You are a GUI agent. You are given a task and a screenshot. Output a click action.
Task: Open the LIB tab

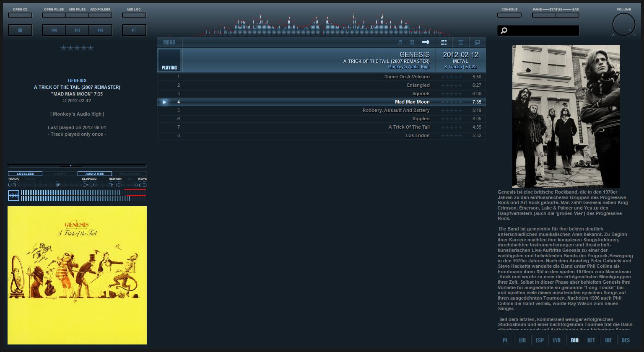pos(522,340)
